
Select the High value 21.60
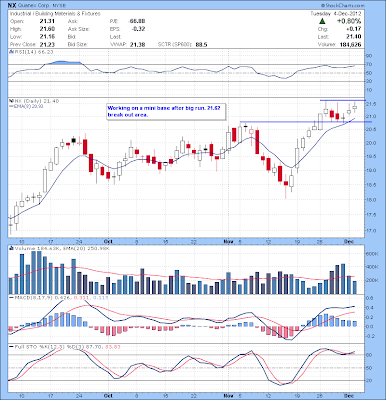coord(47,29)
